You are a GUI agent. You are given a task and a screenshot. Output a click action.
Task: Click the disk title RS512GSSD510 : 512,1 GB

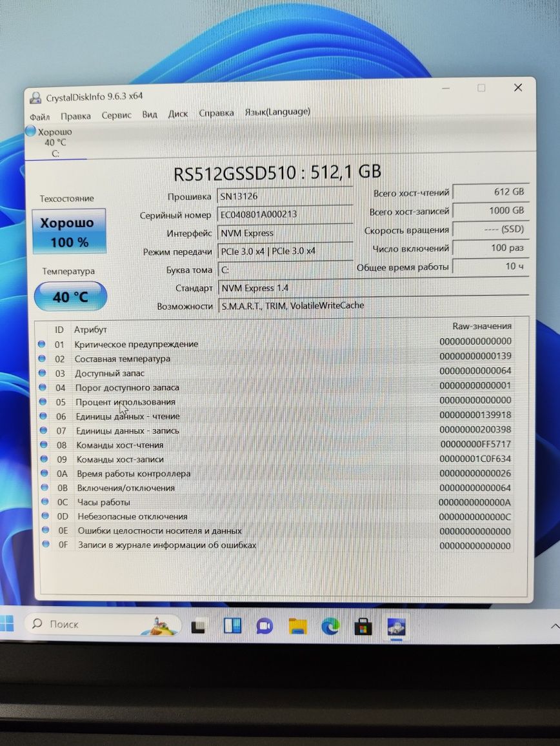tap(277, 172)
